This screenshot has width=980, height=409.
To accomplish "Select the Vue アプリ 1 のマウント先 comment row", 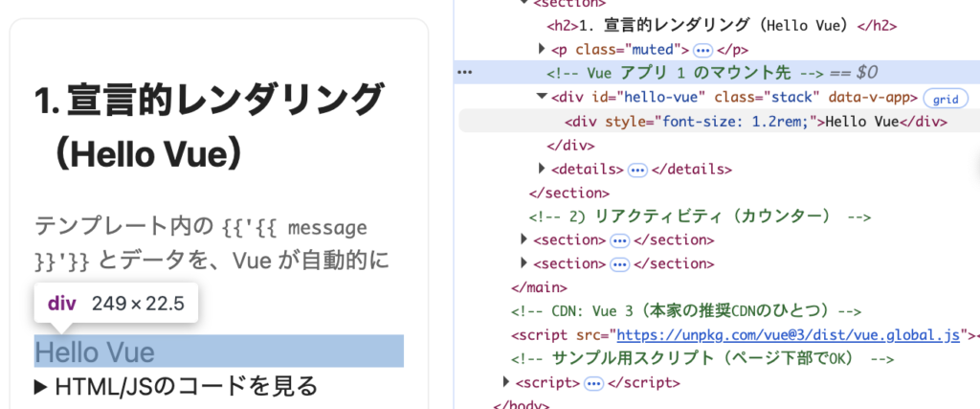I will tap(717, 73).
